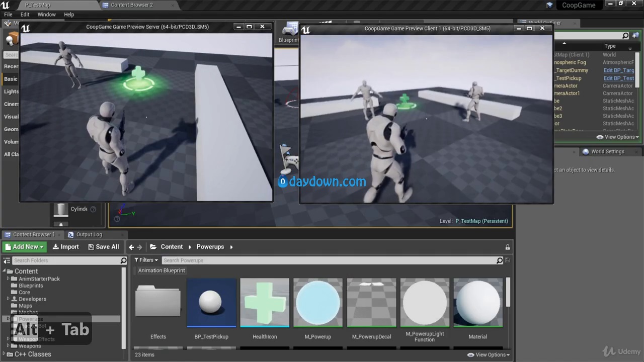The width and height of the screenshot is (644, 362).
Task: Expand the breadcrumb arrow after Content
Action: coord(190,247)
